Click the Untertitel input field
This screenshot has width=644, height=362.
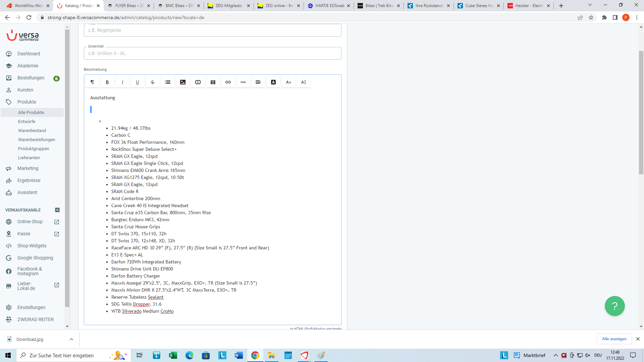coord(213,53)
